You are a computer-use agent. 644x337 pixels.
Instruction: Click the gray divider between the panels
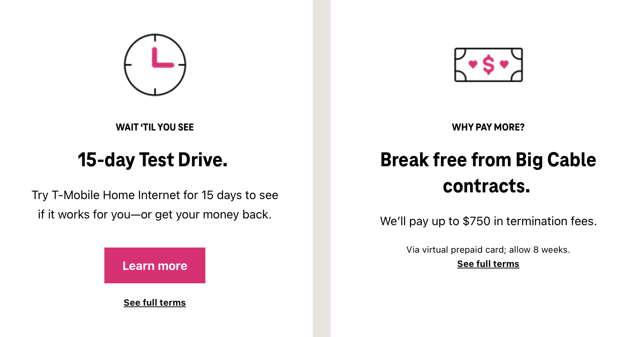(x=321, y=168)
